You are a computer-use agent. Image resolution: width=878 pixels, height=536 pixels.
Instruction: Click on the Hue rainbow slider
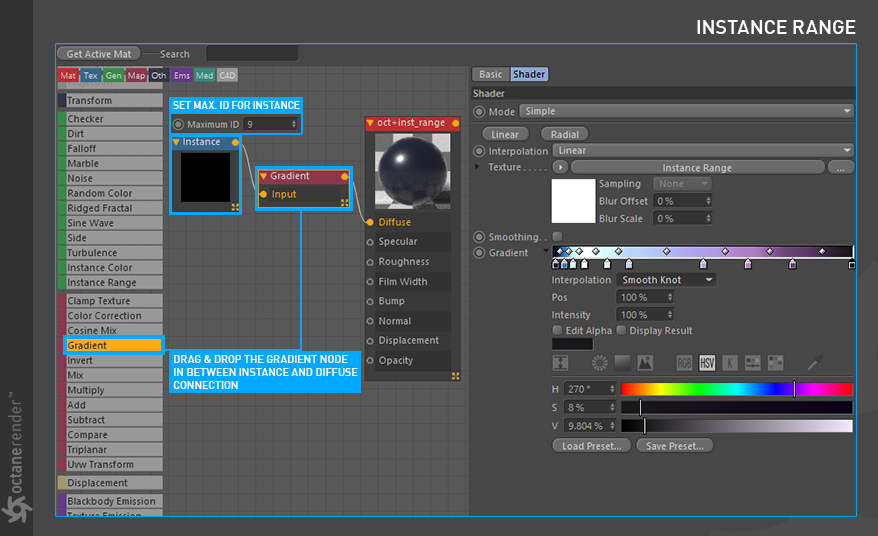coord(736,389)
